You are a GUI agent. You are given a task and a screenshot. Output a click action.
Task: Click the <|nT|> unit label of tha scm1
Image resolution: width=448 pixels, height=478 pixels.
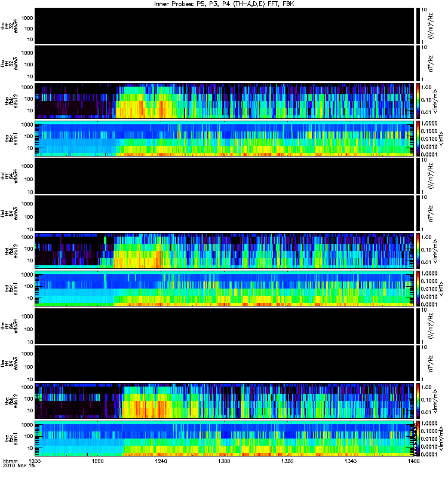click(x=441, y=139)
